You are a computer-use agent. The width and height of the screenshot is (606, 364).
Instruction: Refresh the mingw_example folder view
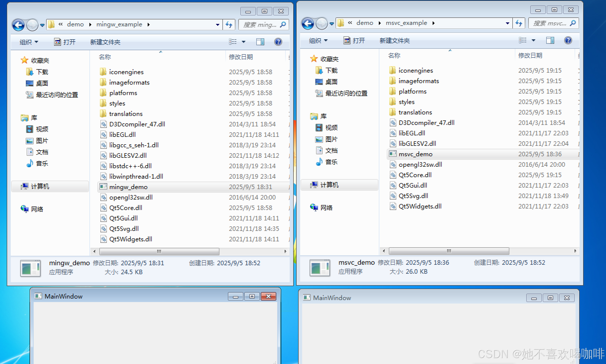tap(229, 24)
